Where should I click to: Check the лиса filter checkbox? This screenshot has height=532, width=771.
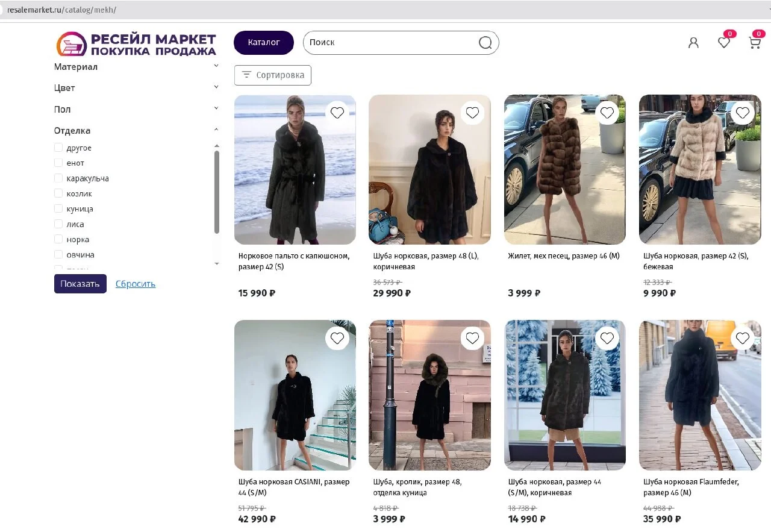tap(58, 224)
